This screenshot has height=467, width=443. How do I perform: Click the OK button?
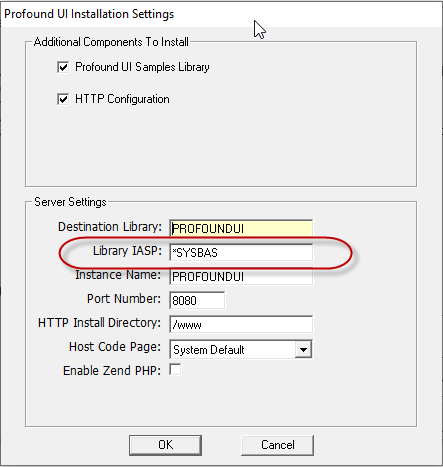(165, 445)
